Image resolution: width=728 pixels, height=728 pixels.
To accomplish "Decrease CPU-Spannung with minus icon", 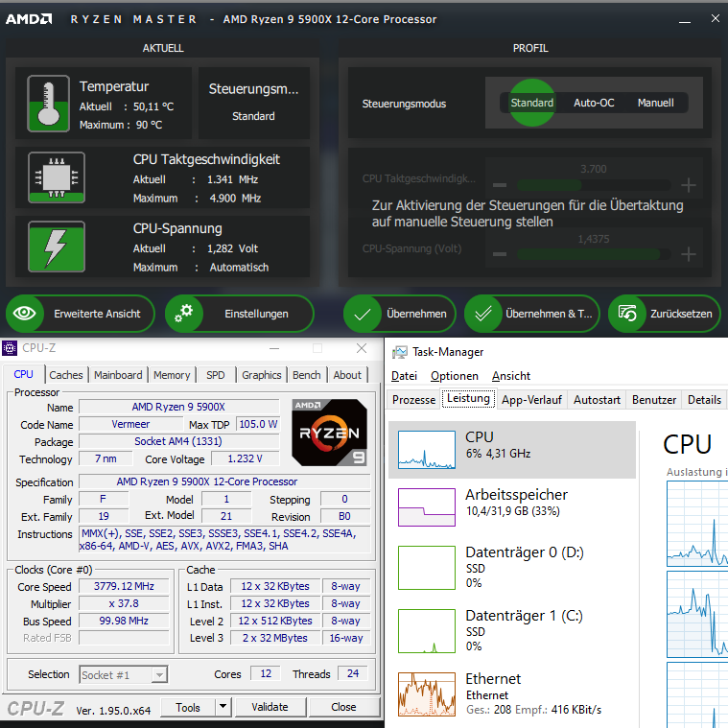I will coord(500,254).
